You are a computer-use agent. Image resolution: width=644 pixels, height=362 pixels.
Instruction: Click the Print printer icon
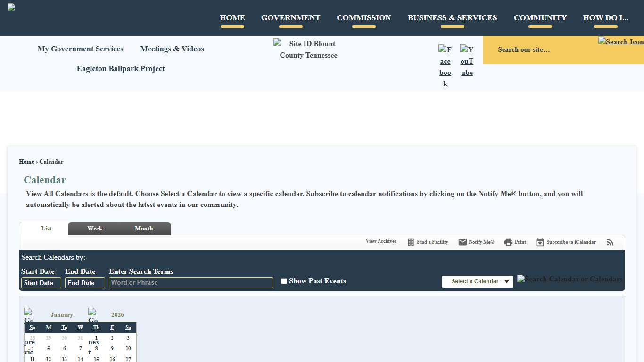coord(508,242)
